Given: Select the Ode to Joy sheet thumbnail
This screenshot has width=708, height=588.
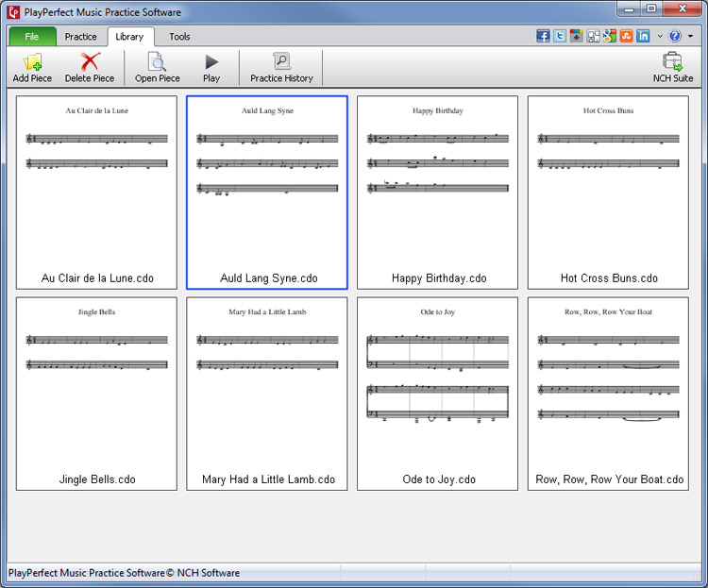Looking at the screenshot, I should tap(437, 394).
